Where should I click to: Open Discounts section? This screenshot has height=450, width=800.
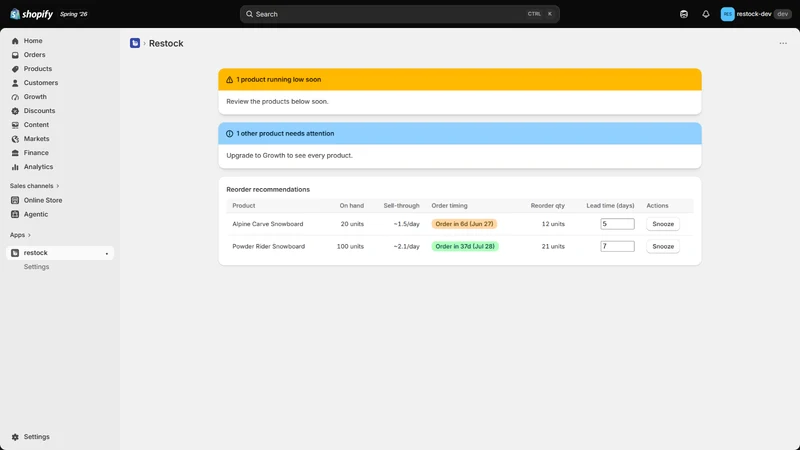39,111
